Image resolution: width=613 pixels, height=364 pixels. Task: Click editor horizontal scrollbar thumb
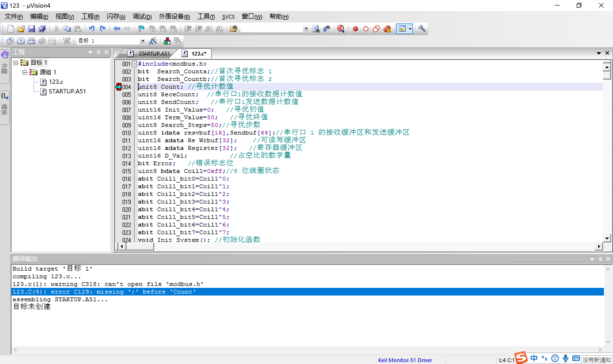(x=140, y=246)
